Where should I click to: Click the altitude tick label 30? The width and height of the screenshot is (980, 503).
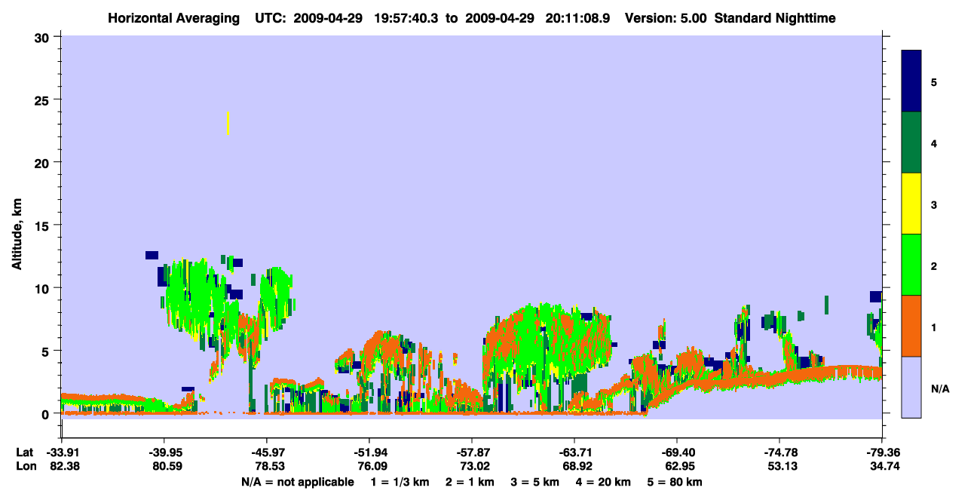[44, 37]
